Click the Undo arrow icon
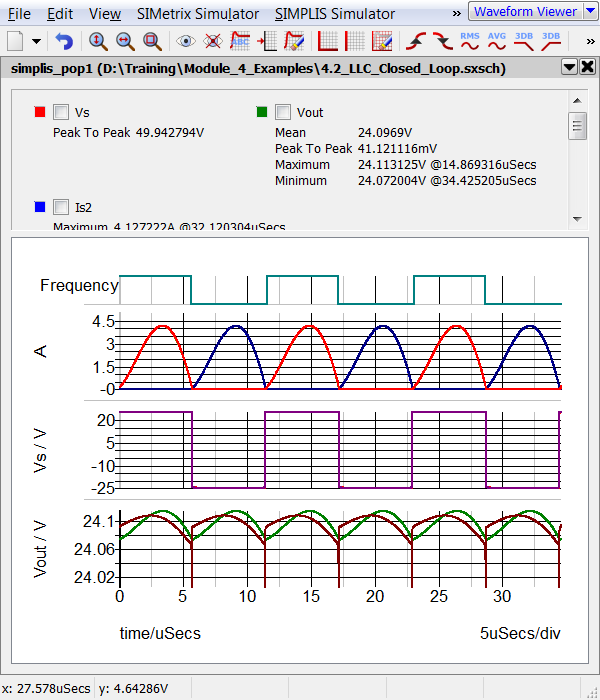Image resolution: width=600 pixels, height=700 pixels. [x=64, y=41]
